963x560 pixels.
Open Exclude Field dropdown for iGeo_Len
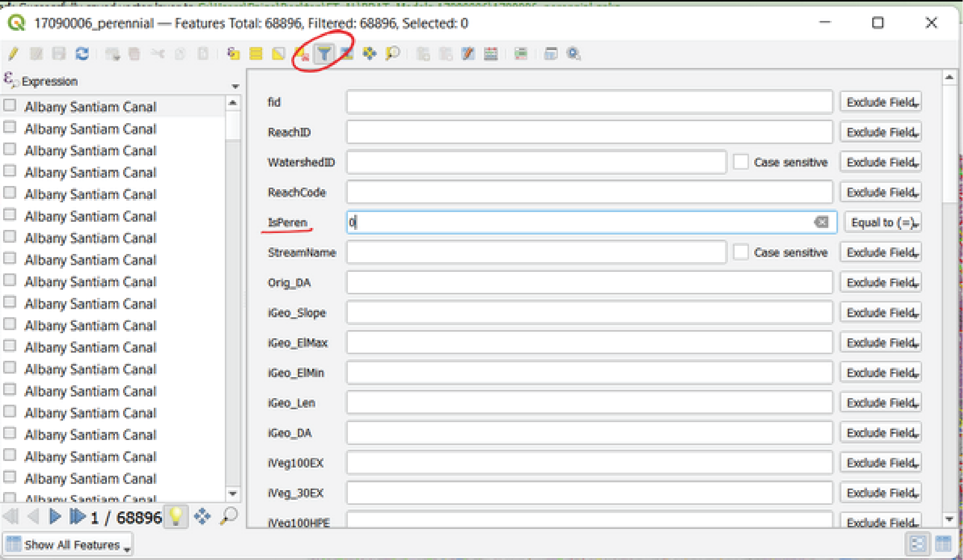tap(881, 403)
